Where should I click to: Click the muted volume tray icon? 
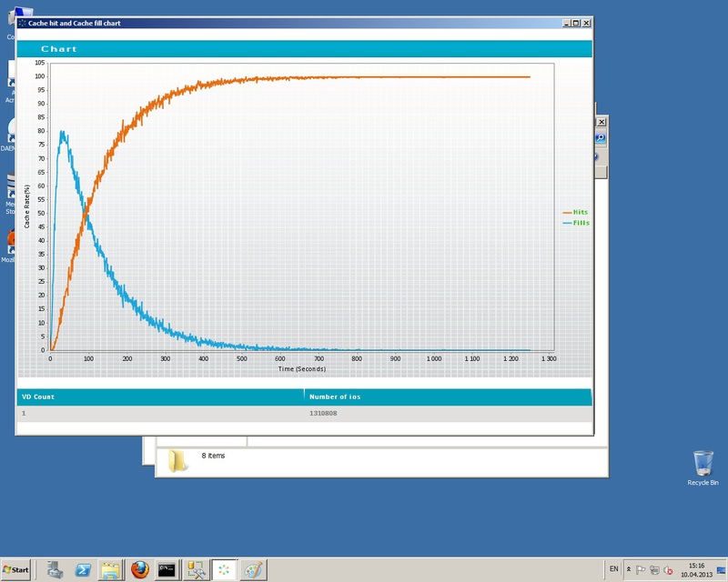click(x=669, y=570)
